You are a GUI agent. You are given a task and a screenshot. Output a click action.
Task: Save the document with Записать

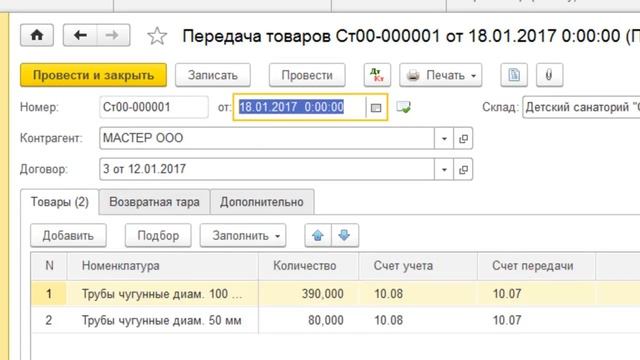coord(213,75)
